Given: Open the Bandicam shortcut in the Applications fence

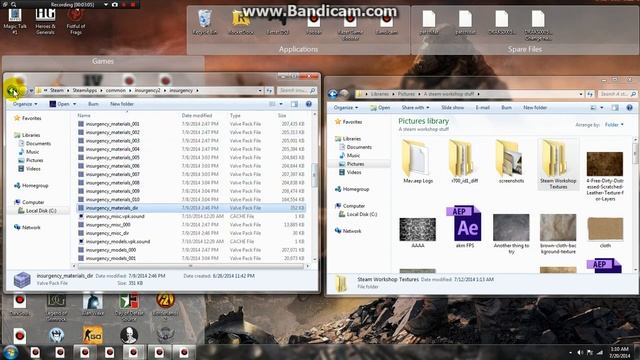Looking at the screenshot, I should pos(386,24).
